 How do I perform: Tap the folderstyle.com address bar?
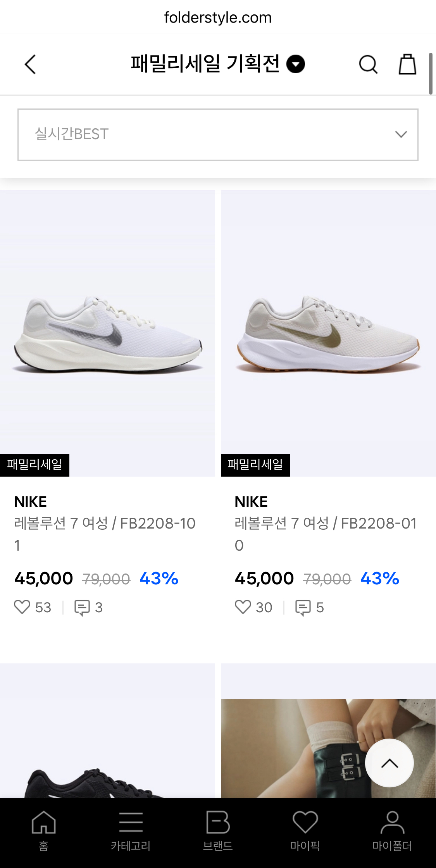pos(218,17)
